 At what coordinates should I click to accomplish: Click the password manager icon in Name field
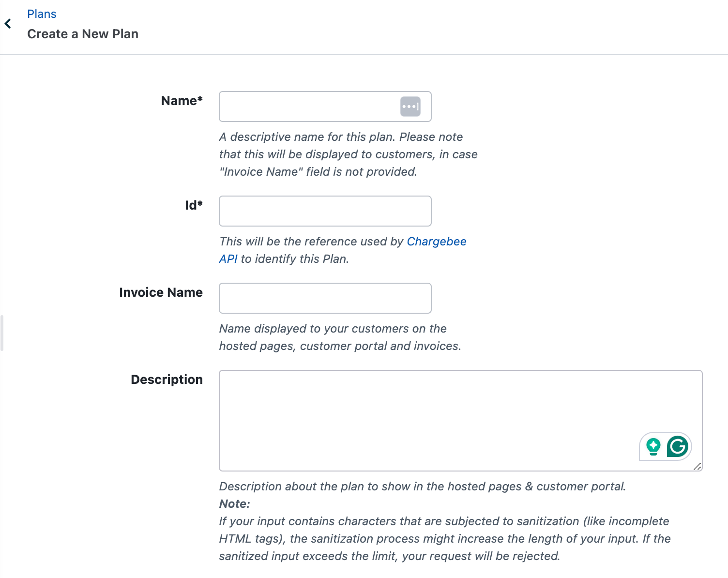[410, 106]
